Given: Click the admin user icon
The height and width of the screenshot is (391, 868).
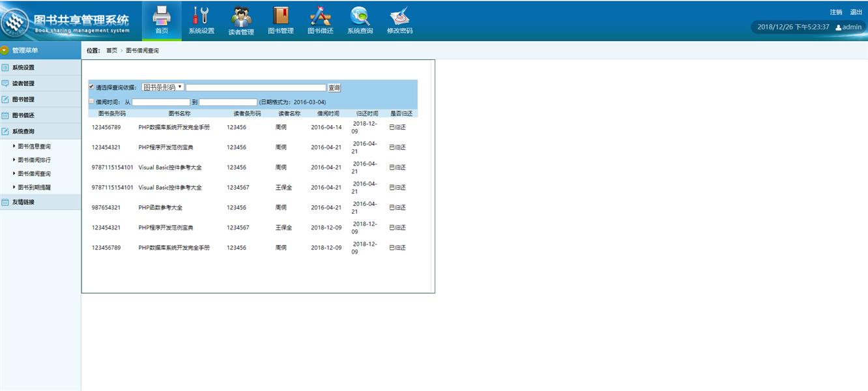Looking at the screenshot, I should 839,27.
